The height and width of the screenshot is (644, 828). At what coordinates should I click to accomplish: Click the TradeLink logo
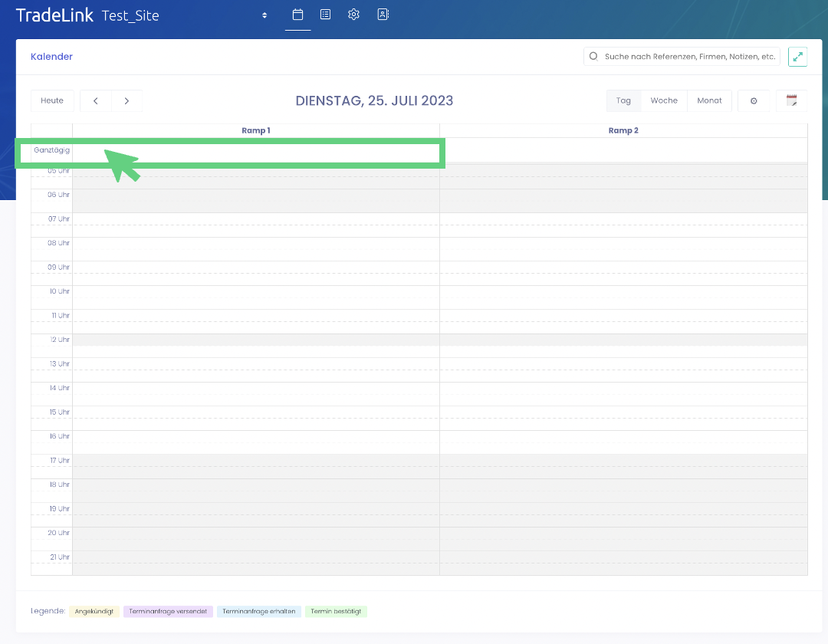point(54,15)
